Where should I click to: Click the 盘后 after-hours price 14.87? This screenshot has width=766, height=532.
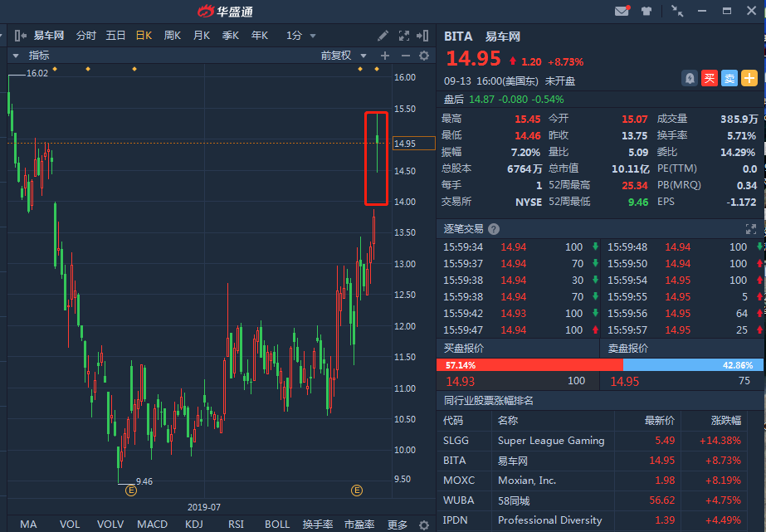coord(481,100)
